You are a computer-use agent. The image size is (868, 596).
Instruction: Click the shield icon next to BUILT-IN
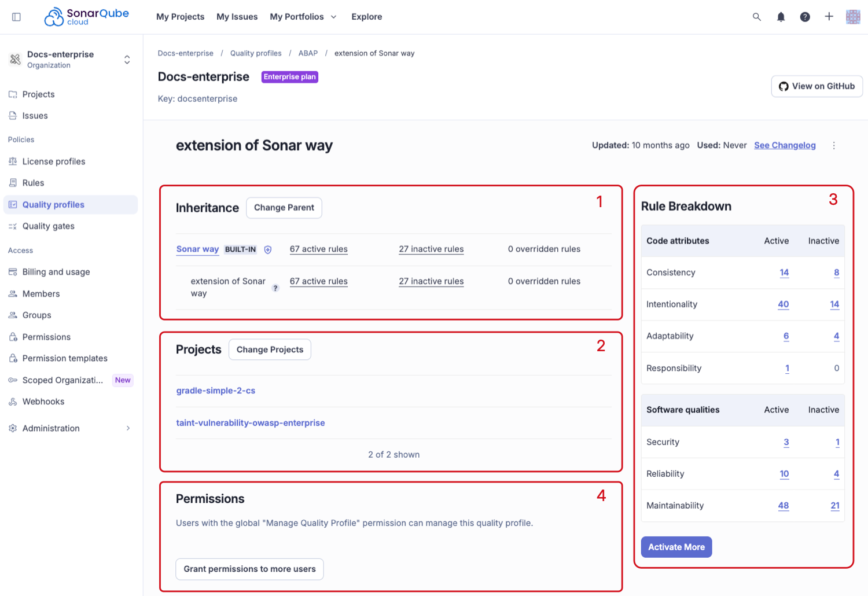pos(268,249)
